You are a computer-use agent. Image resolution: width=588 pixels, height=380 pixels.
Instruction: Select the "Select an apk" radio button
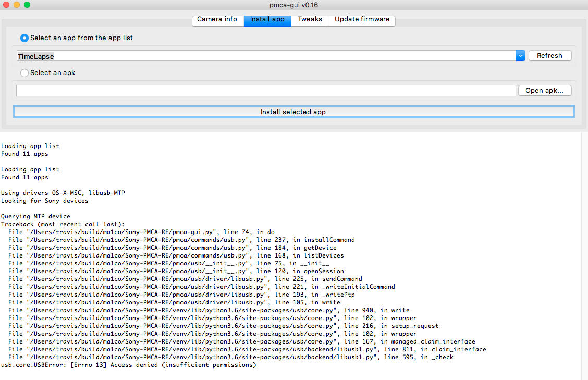coord(24,73)
